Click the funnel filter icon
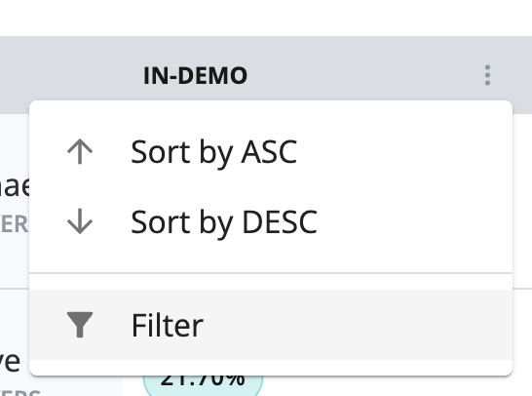The height and width of the screenshot is (396, 532). point(80,325)
